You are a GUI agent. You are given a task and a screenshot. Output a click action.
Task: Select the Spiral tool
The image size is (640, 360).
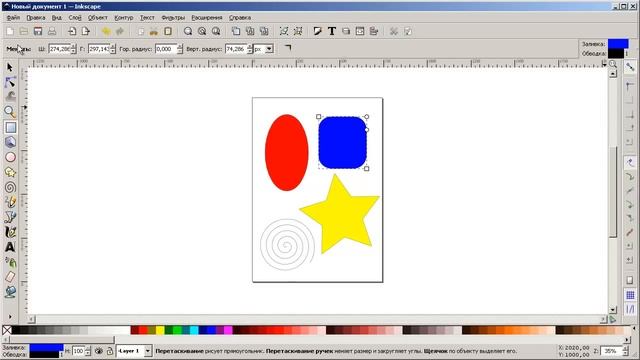[x=10, y=187]
